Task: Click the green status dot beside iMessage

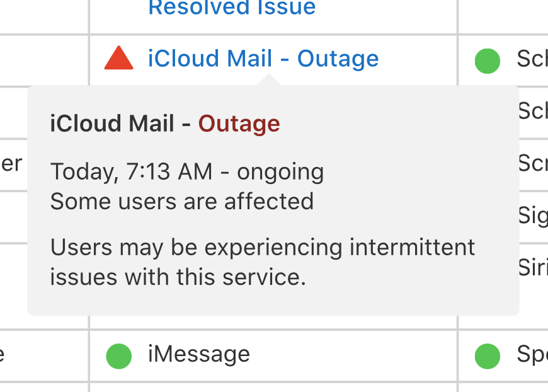Action: coord(118,355)
